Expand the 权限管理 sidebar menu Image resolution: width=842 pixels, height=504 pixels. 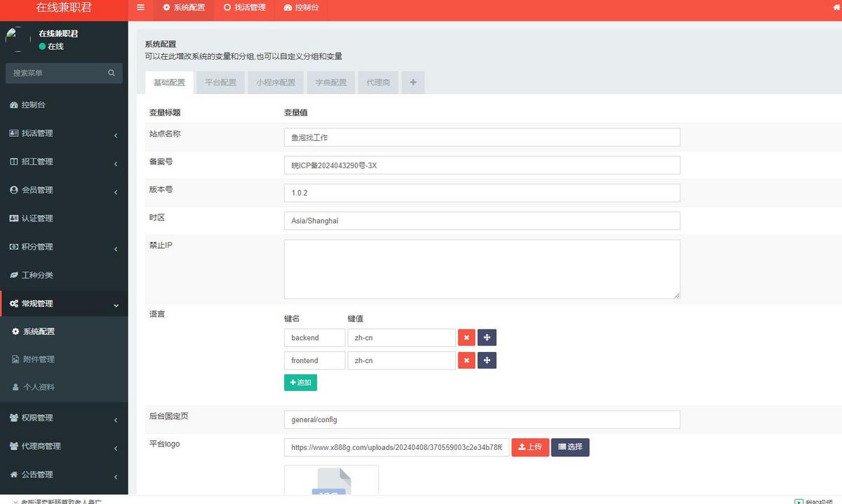point(63,418)
